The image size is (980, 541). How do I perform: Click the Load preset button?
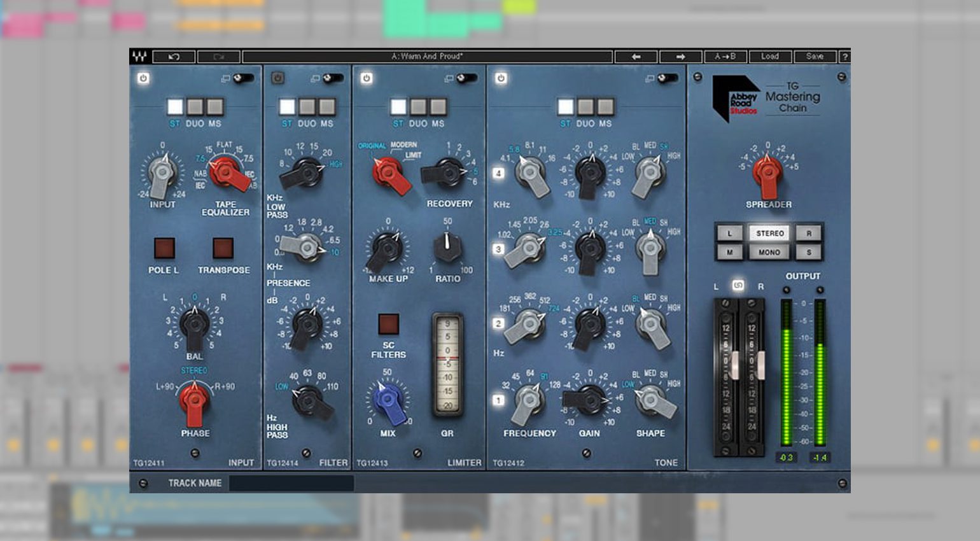[769, 56]
